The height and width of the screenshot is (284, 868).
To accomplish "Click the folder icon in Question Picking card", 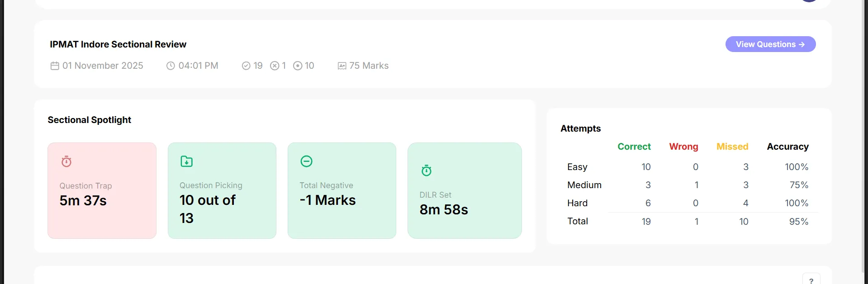I will coord(187,161).
